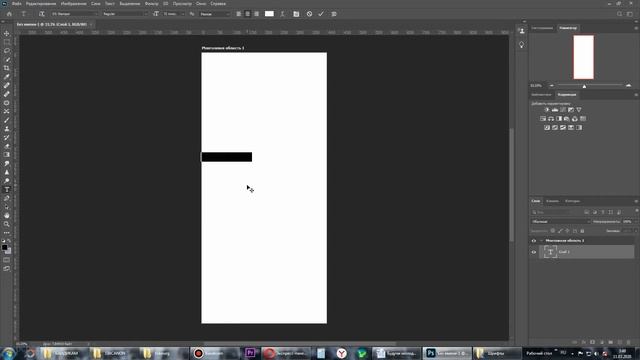Open the anti-aliasing method dropdown
The height and width of the screenshot is (360, 640).
[215, 14]
